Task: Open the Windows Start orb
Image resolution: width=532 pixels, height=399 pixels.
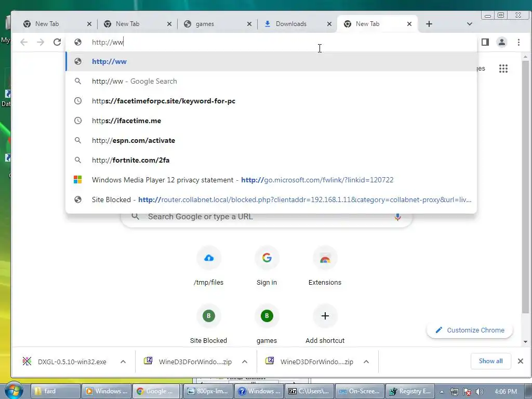Action: click(x=13, y=390)
